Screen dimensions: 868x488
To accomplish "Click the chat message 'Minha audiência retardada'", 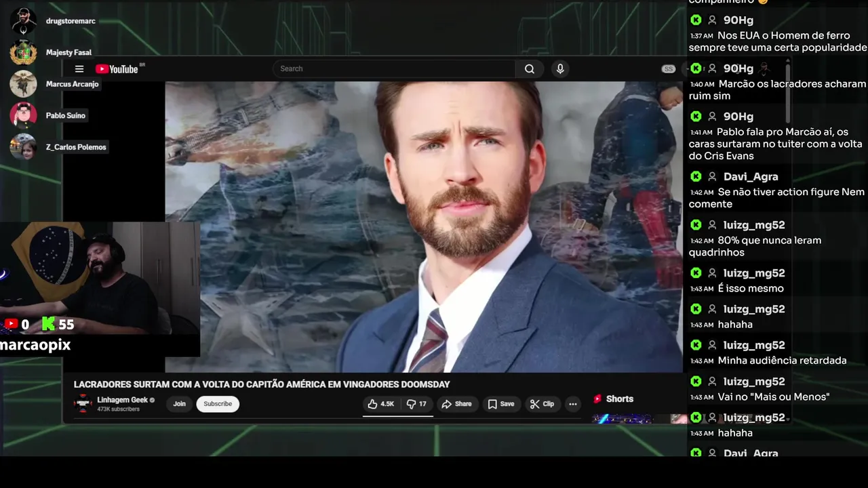I will [782, 361].
